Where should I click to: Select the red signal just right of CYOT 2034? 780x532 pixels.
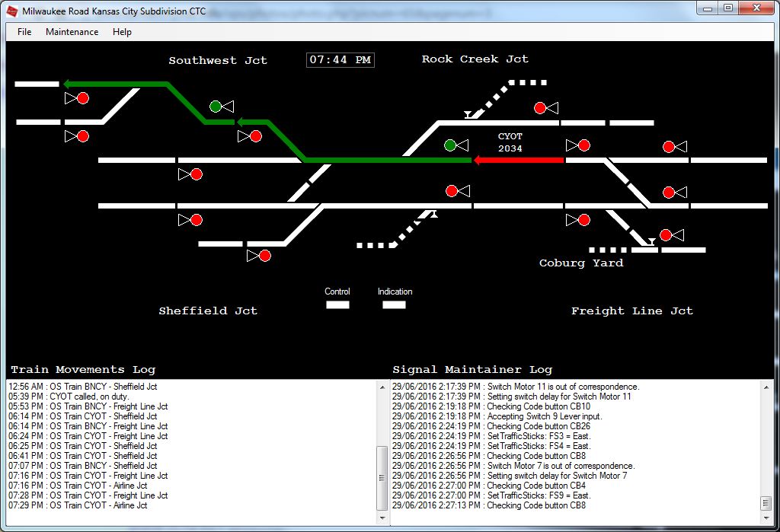click(584, 145)
